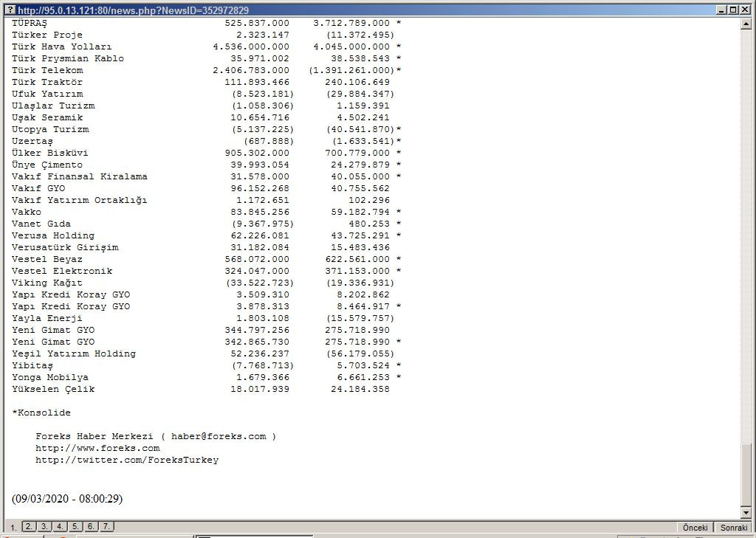The image size is (756, 538).
Task: Click the twitter.com/ForeksTurkey address
Action: tap(127, 460)
